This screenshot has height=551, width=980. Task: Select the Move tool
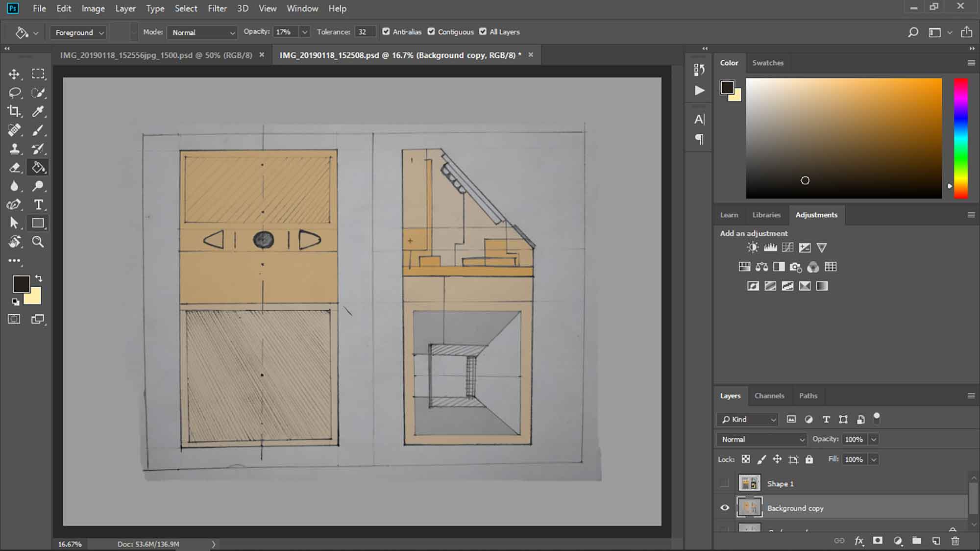(x=15, y=74)
